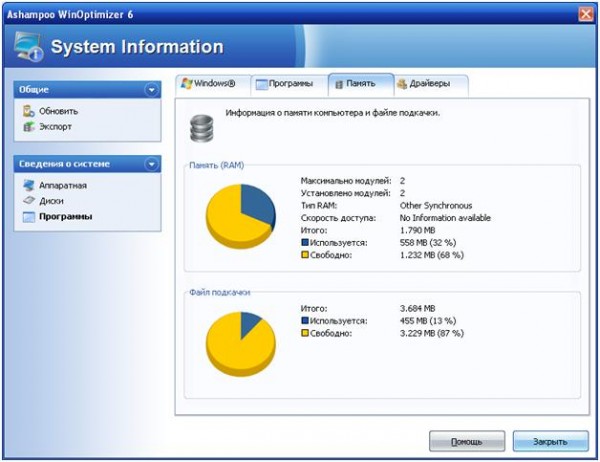Click the database cylinder memory icon
The height and width of the screenshot is (462, 600).
click(x=202, y=129)
